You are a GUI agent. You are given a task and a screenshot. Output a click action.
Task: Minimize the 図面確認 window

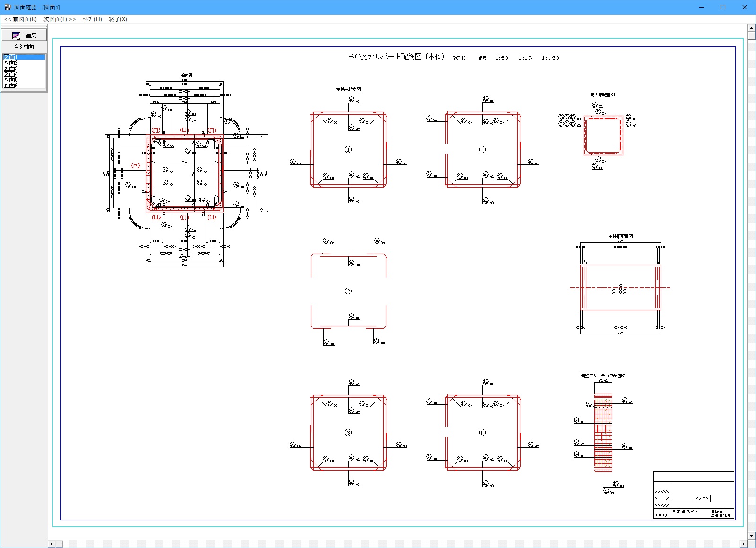701,7
